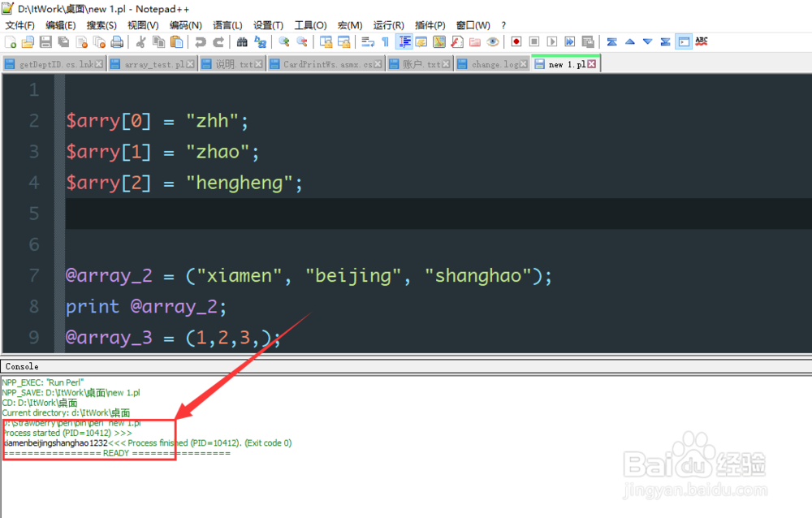Viewport: 812px width, 518px height.
Task: Print the current document
Action: [x=115, y=41]
